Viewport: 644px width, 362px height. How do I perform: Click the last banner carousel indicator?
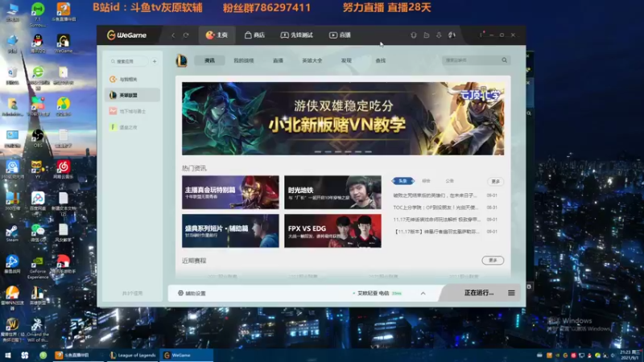pyautogui.click(x=369, y=152)
